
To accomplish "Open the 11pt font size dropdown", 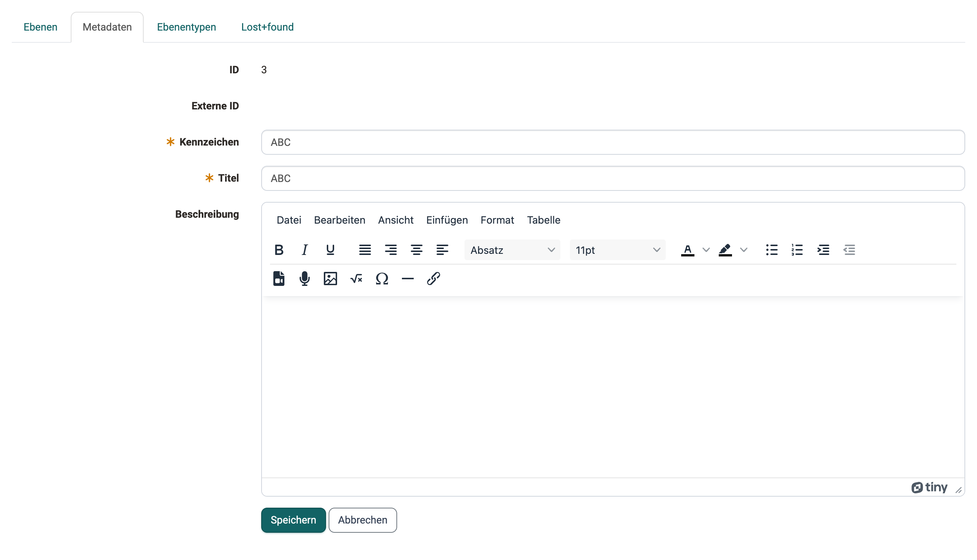I will click(x=617, y=250).
